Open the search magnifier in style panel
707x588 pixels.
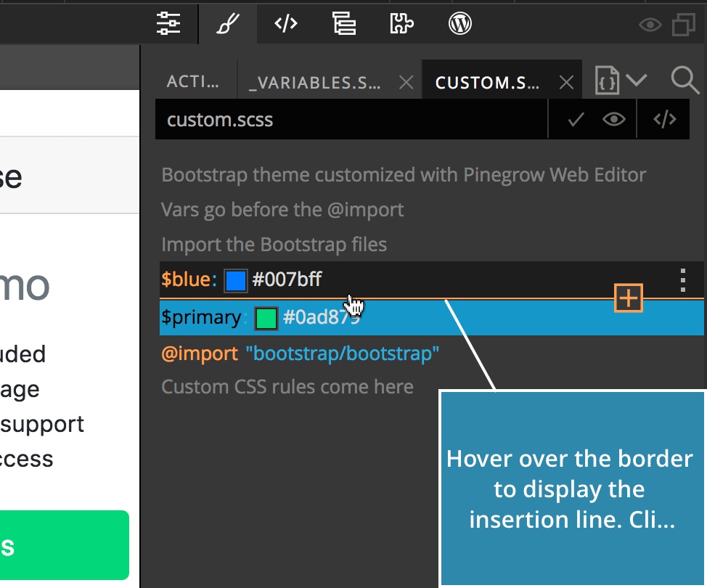[x=684, y=81]
